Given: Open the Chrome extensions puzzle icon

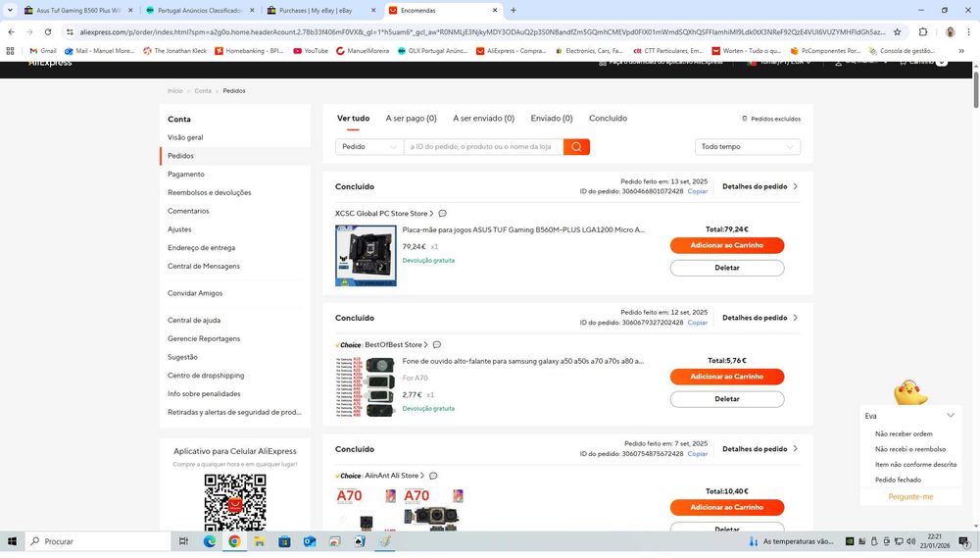Looking at the screenshot, I should [923, 32].
